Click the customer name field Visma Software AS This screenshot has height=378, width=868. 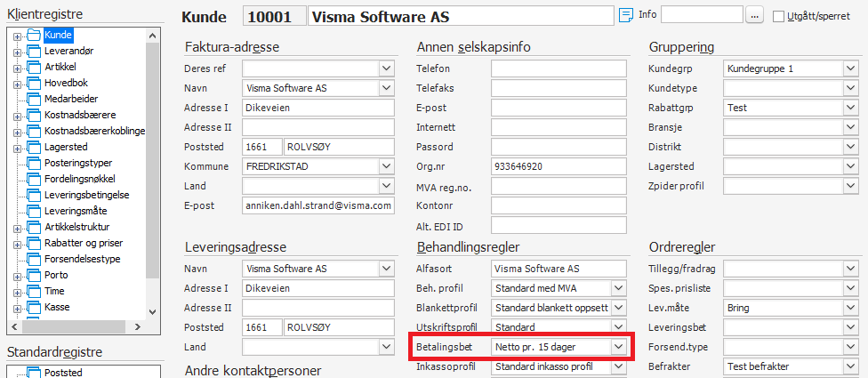coord(461,17)
